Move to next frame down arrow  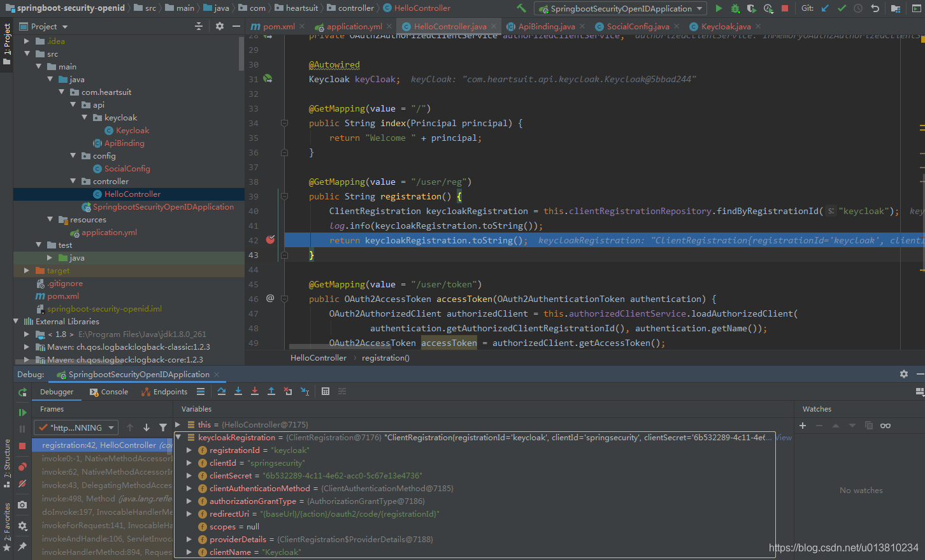tap(147, 427)
